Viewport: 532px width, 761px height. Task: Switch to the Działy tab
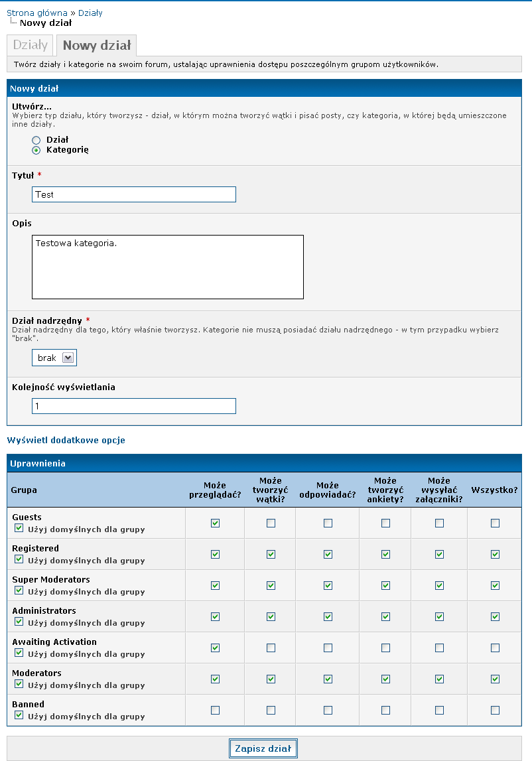(30, 45)
